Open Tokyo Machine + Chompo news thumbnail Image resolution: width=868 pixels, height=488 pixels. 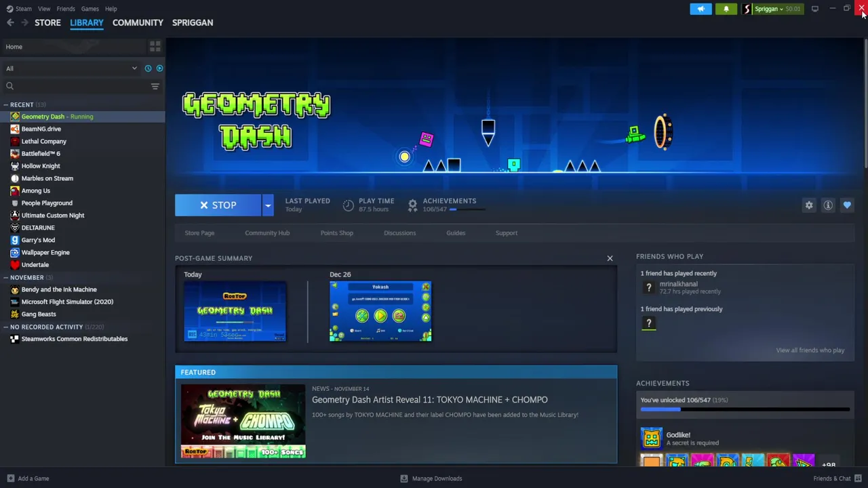[243, 422]
